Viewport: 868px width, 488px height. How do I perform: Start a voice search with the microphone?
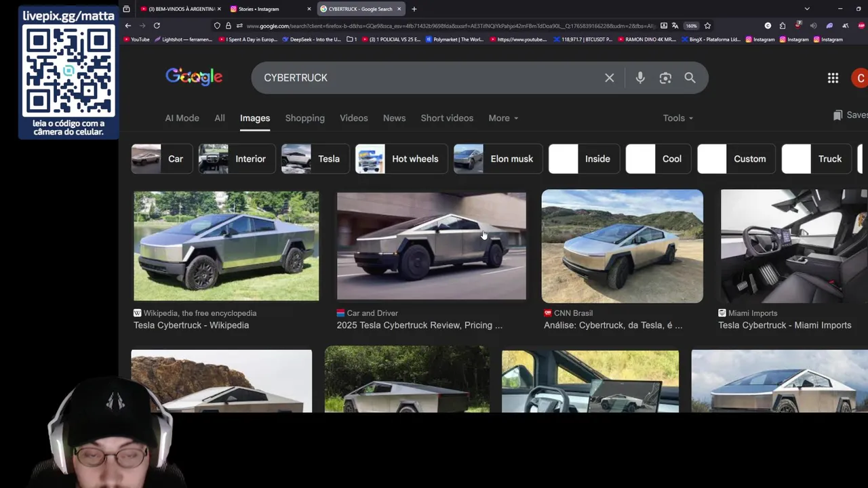click(x=640, y=78)
